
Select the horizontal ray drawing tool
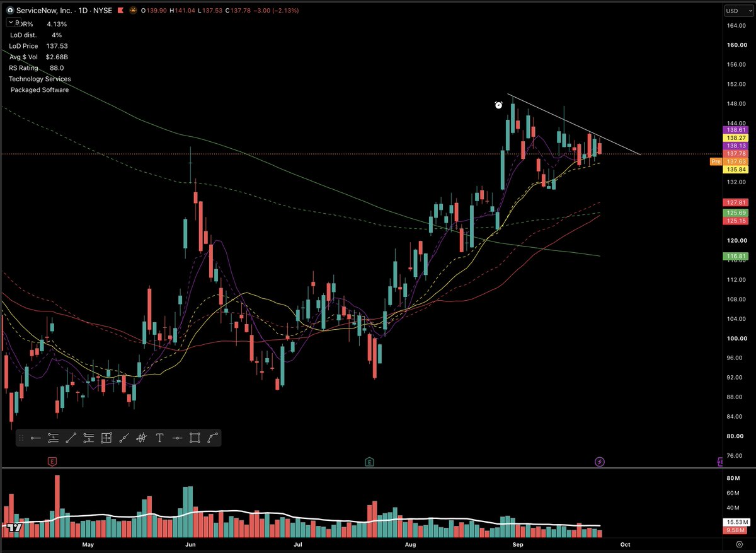(x=36, y=438)
